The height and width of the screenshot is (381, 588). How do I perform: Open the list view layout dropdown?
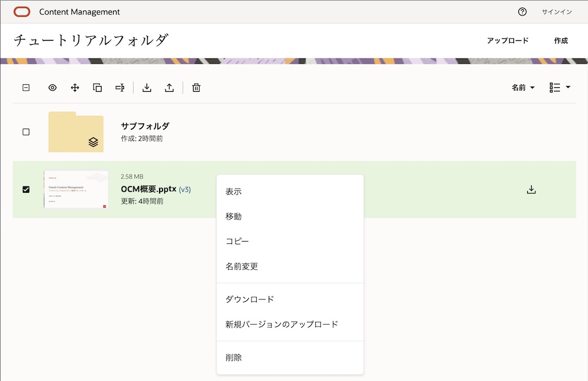555,87
